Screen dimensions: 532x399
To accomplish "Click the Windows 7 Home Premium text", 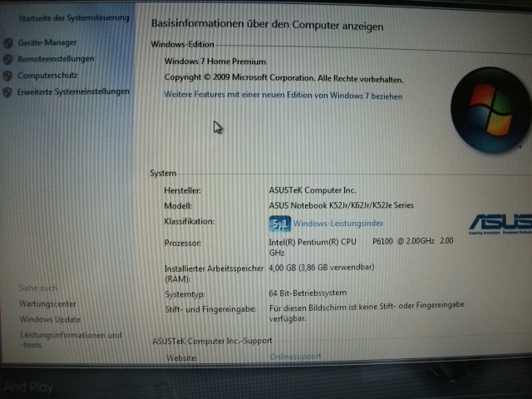I will click(x=215, y=62).
